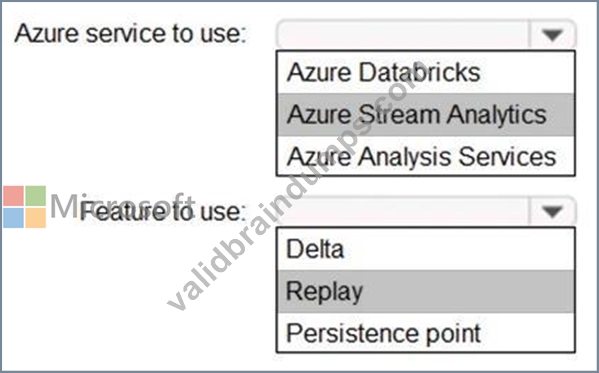The image size is (599, 373).
Task: Open the Azure service dropdown arrow
Action: [x=552, y=34]
